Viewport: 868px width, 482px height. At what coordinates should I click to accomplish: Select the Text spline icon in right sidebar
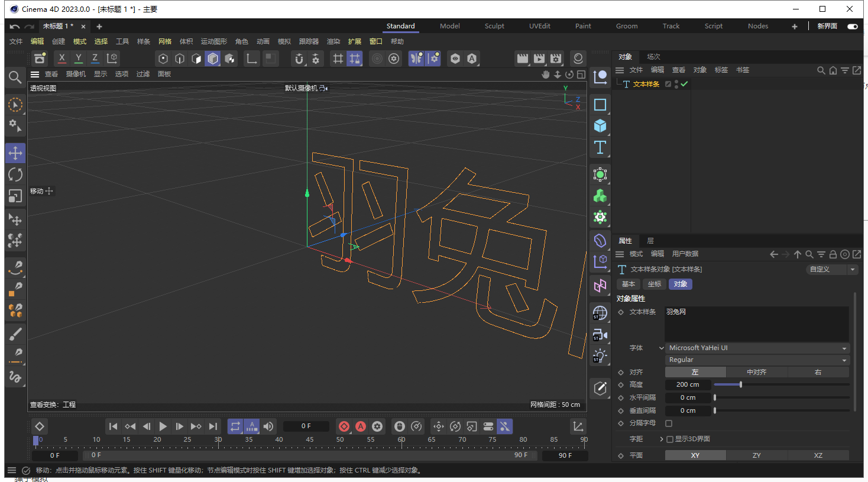point(600,148)
